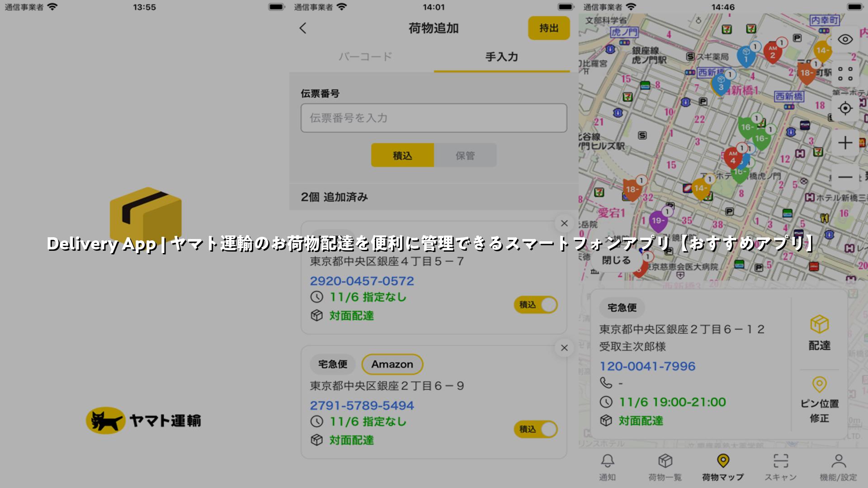Tap the 対面配達 text in map detail card
This screenshot has height=488, width=868.
tap(641, 421)
